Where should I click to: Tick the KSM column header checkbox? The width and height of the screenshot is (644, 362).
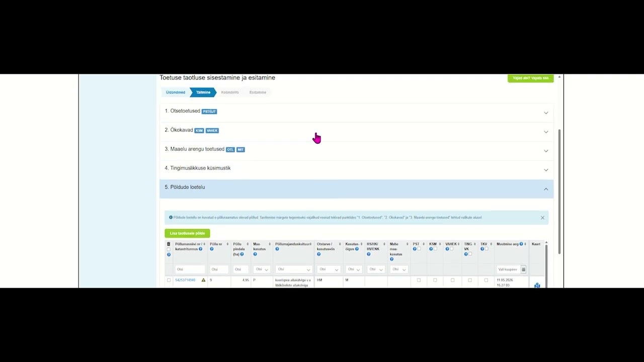[435, 249]
